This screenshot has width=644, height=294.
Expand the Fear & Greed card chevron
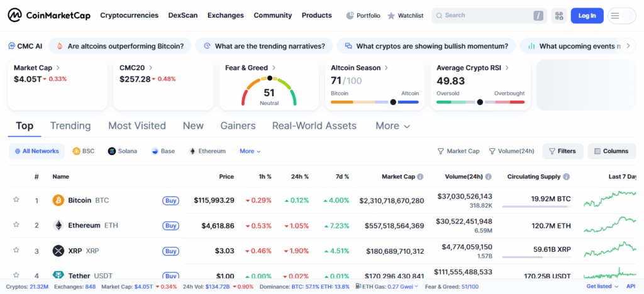(274, 68)
